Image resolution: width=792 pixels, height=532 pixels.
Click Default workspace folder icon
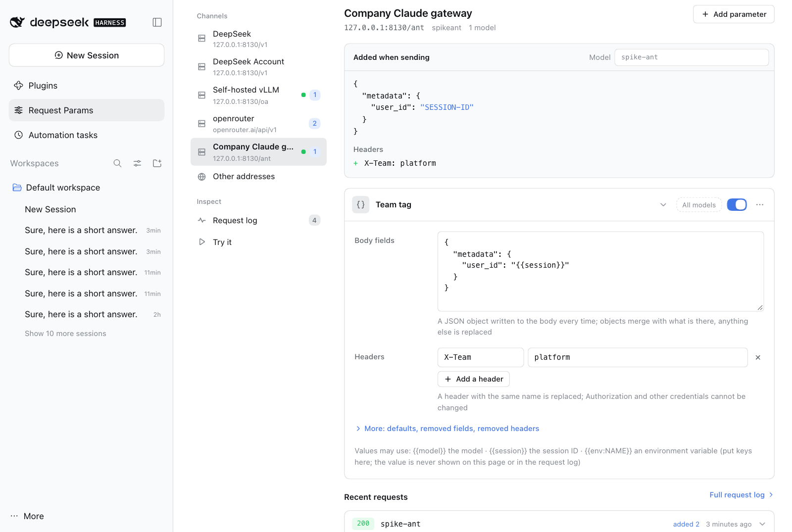click(17, 188)
